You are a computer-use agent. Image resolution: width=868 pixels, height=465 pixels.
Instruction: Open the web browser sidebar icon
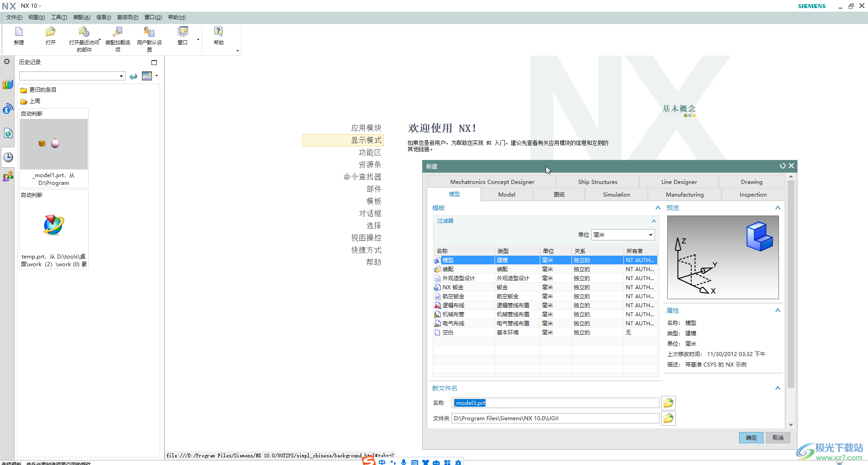click(8, 133)
